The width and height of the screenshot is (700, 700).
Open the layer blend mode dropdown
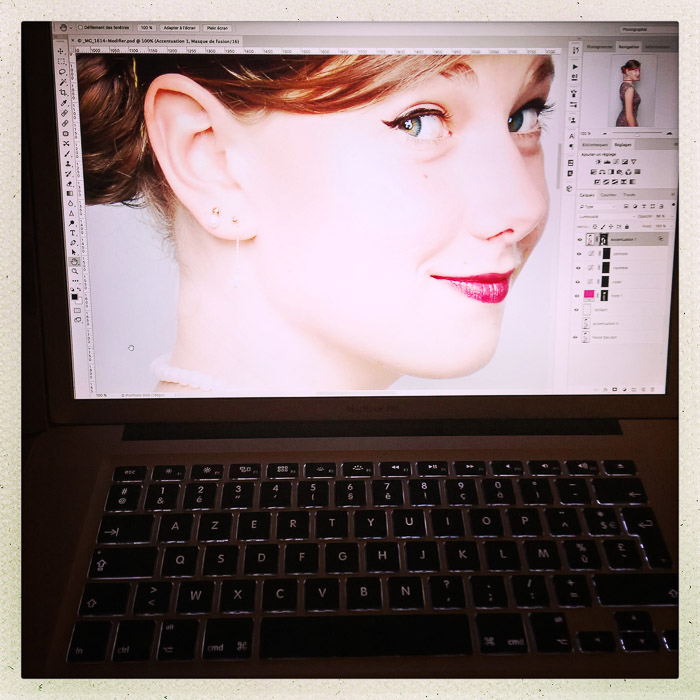click(607, 217)
